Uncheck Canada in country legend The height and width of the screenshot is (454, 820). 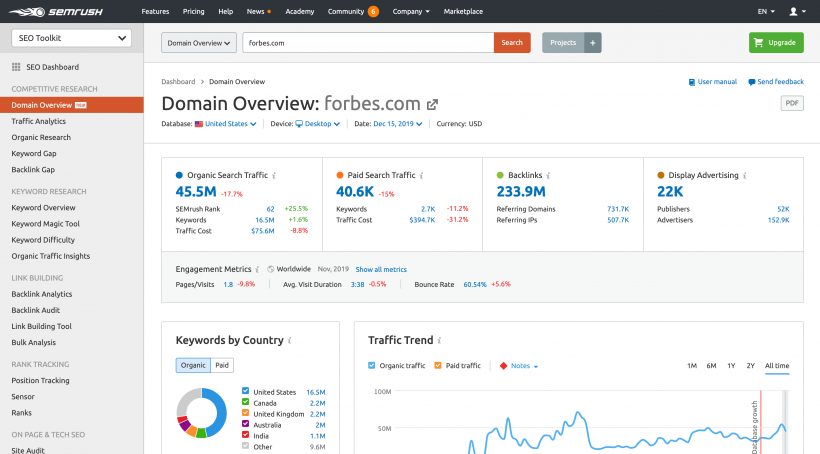pos(245,402)
